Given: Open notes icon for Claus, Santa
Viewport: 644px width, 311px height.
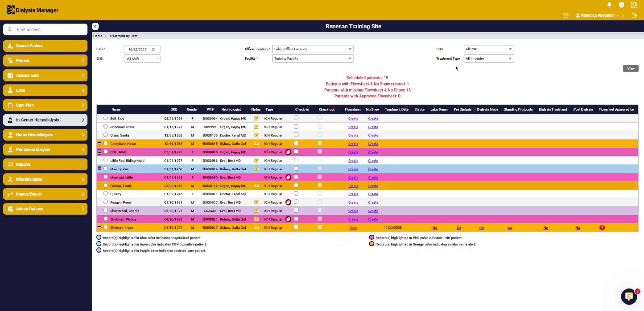Looking at the screenshot, I should tap(256, 135).
